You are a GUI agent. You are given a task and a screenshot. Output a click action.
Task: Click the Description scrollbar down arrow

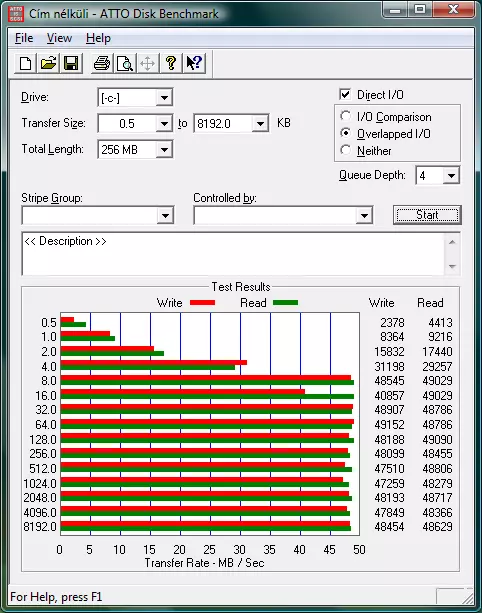[x=452, y=266]
